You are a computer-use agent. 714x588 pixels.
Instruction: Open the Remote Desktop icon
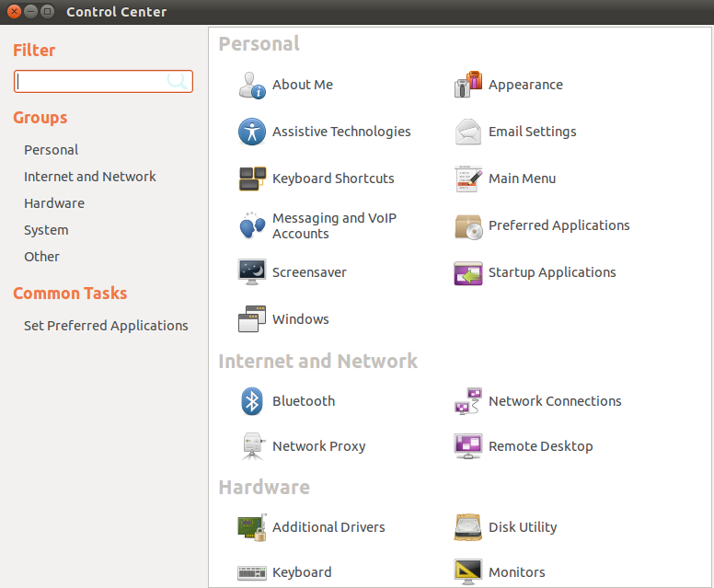[x=468, y=446]
